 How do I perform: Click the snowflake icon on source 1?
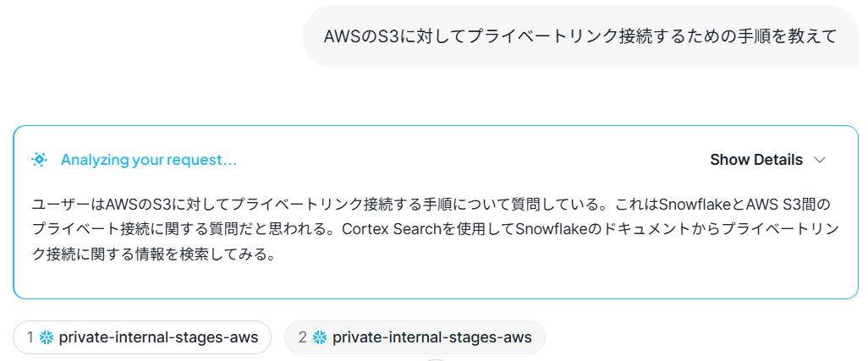(x=47, y=337)
